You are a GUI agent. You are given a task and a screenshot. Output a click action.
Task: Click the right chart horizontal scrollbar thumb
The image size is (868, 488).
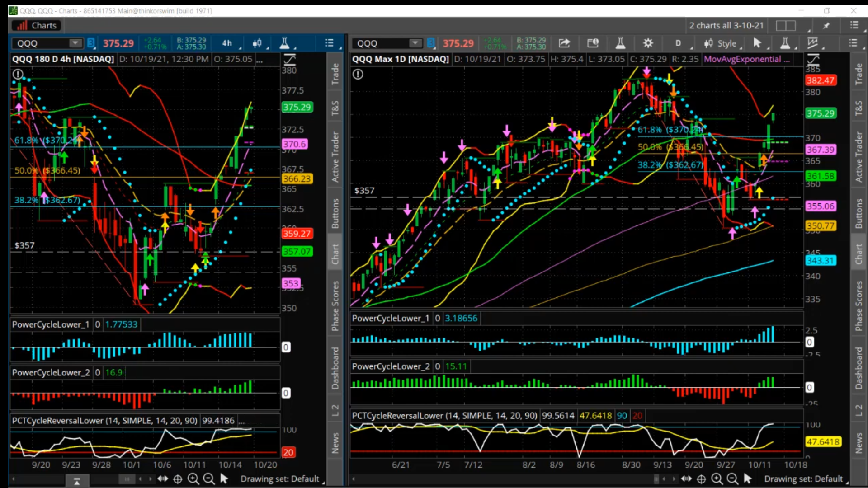656,479
